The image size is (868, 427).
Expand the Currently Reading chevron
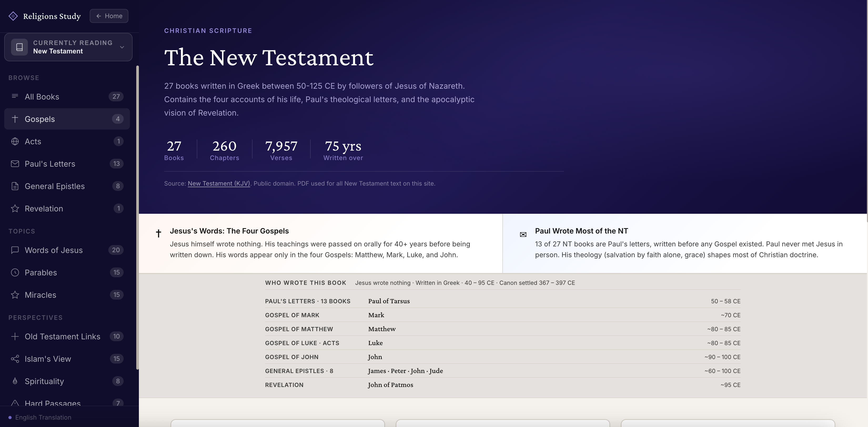point(122,47)
